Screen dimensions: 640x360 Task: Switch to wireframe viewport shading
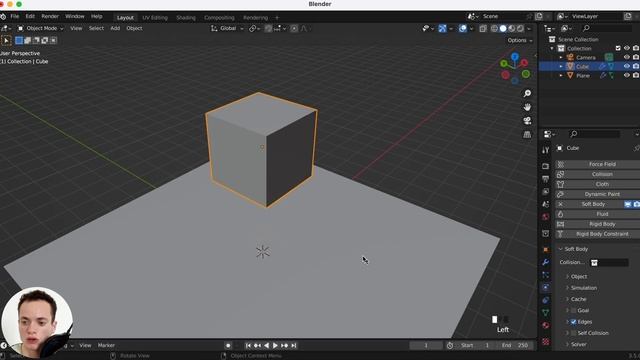click(x=494, y=28)
